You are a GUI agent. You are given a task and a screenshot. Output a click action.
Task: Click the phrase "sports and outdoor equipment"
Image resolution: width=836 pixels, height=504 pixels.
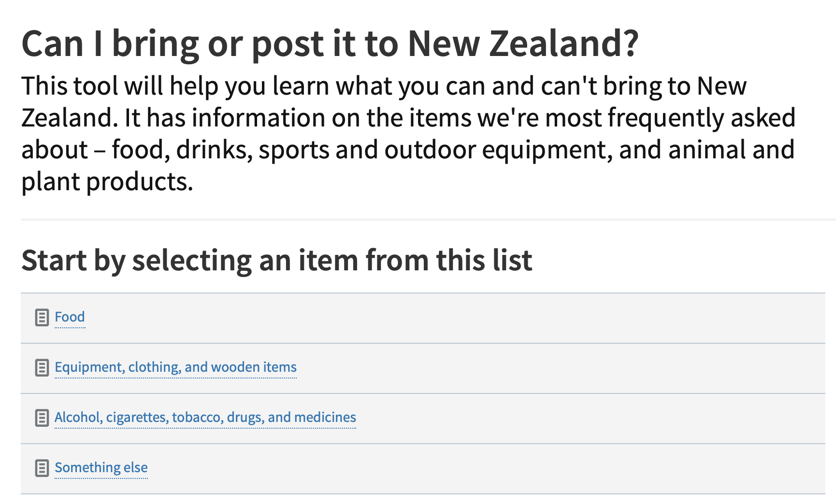(432, 150)
